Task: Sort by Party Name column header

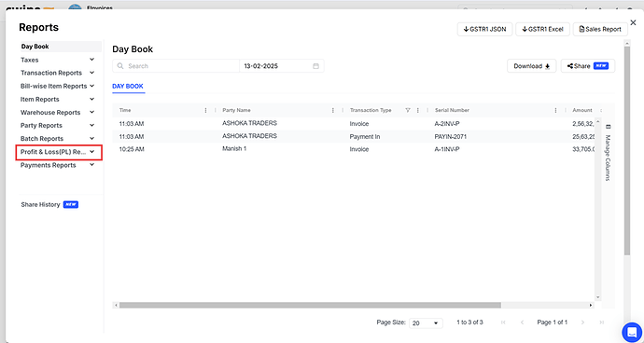Action: pos(236,110)
